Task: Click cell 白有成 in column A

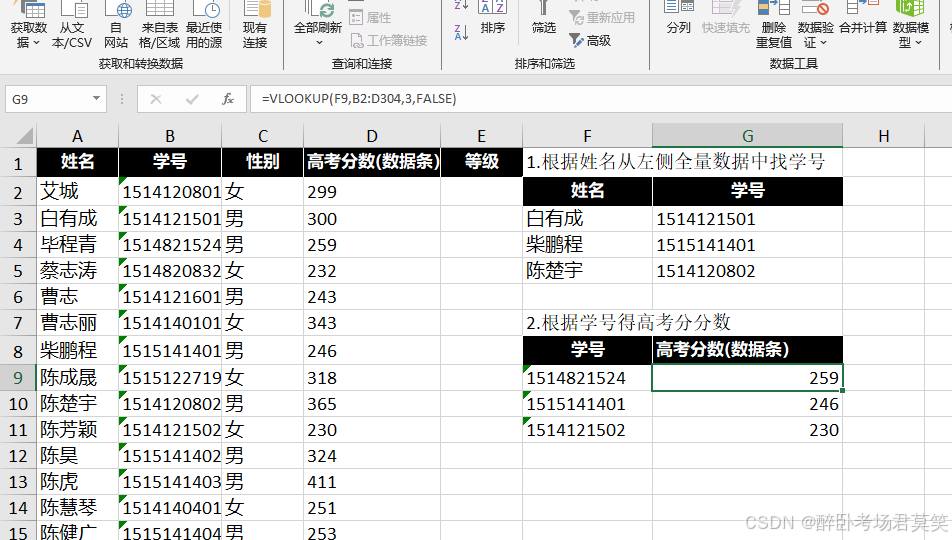Action: (77, 219)
